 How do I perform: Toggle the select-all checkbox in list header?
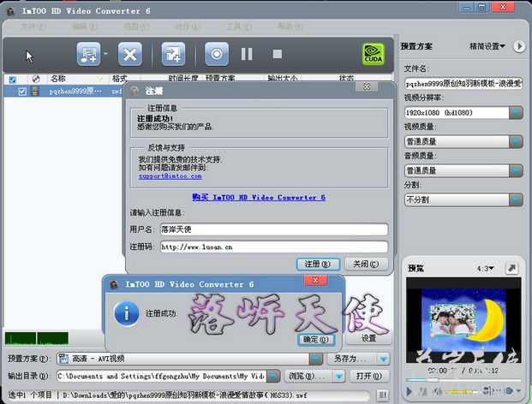(12, 80)
